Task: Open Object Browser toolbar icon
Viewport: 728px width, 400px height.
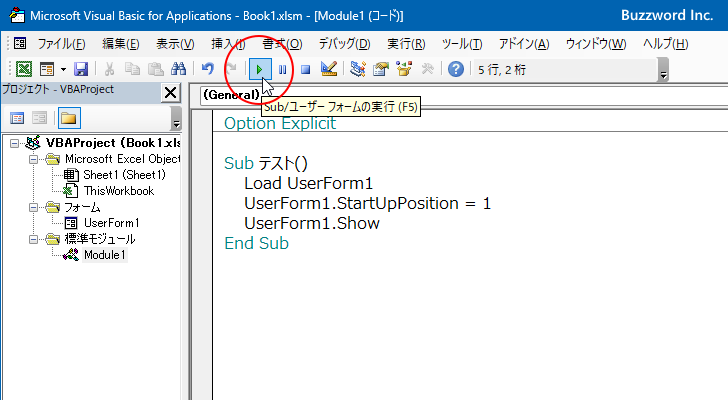Action: pos(404,70)
